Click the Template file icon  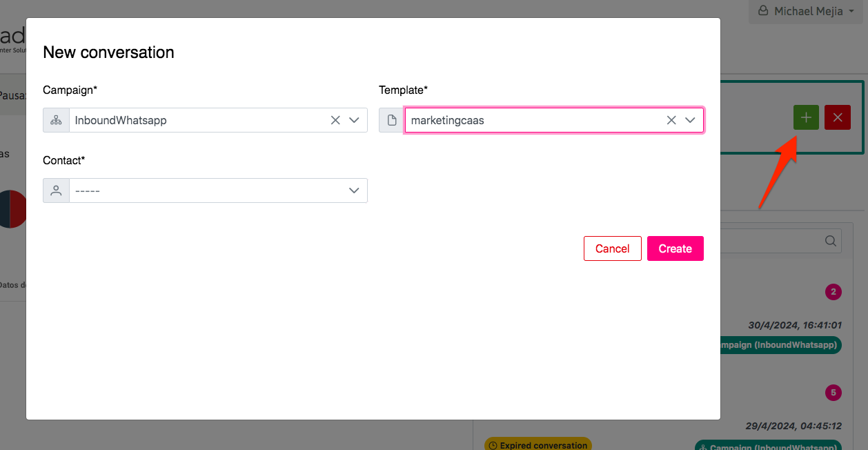[x=392, y=120]
